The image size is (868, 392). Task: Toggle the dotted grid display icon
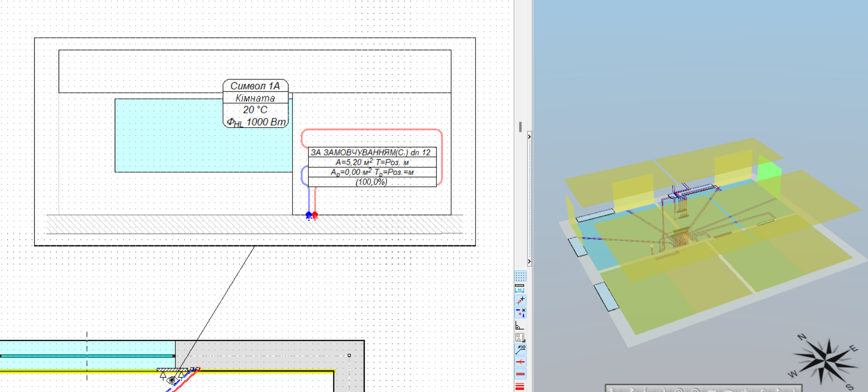520,276
